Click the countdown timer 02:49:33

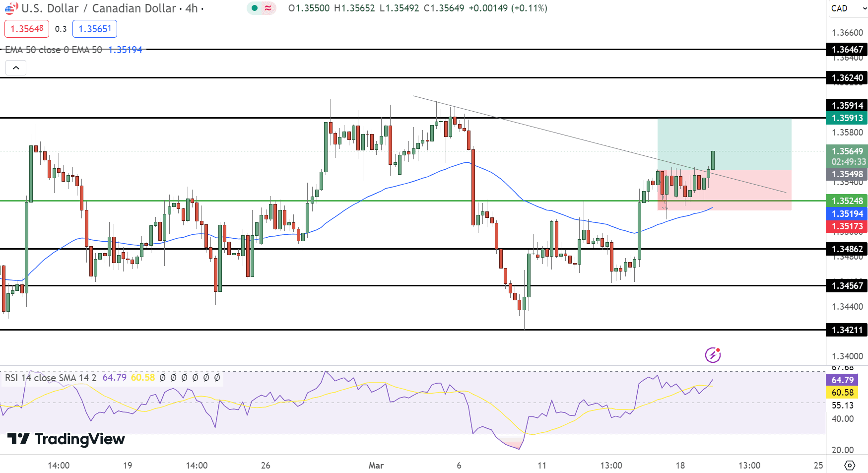point(848,162)
